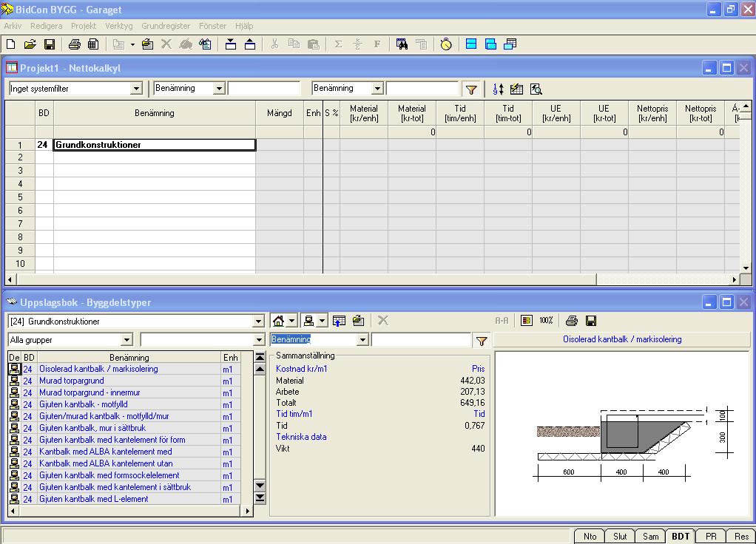The width and height of the screenshot is (756, 544).
Task: Open search with the binoculars icon
Action: (402, 44)
